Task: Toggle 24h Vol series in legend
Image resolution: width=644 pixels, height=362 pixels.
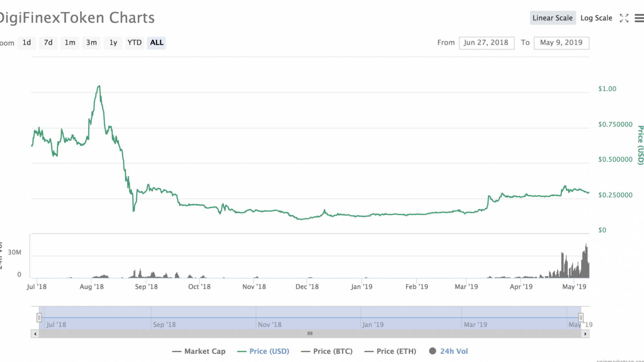Action: (449, 351)
